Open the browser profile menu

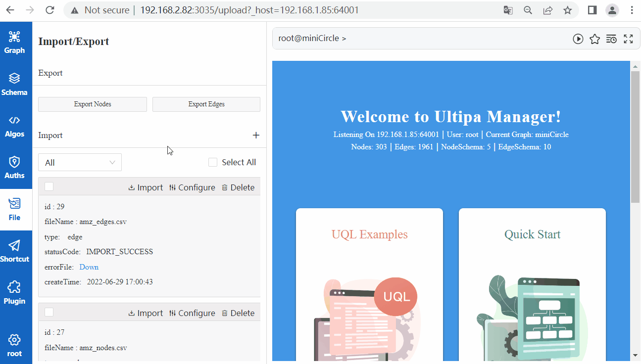pyautogui.click(x=612, y=10)
